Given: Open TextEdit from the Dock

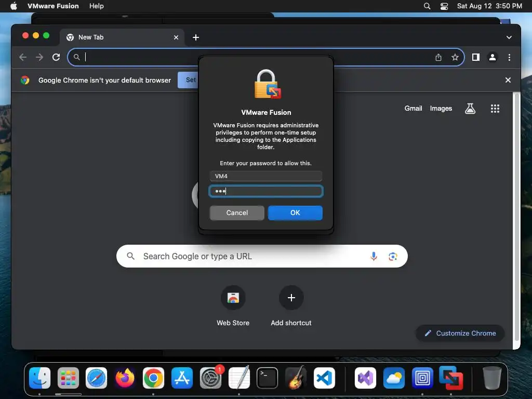Looking at the screenshot, I should pos(239,377).
